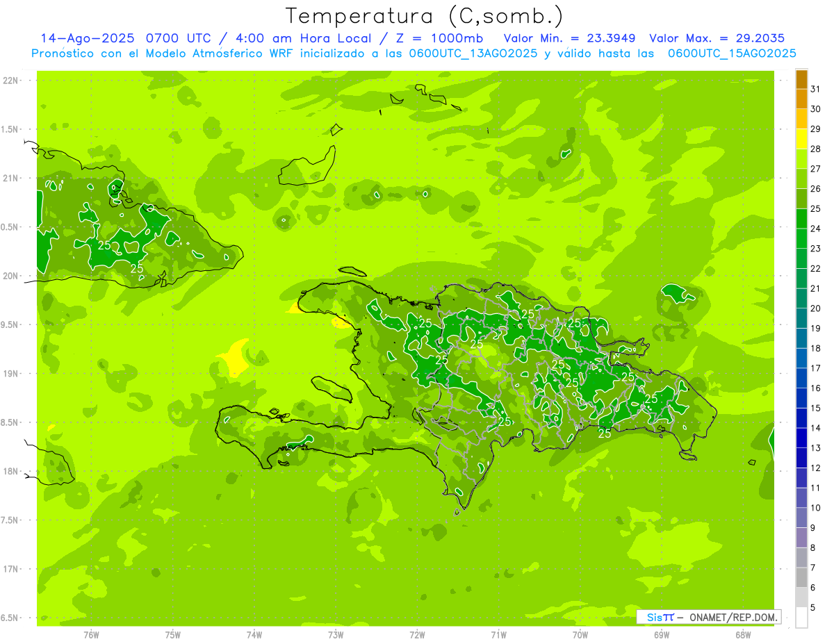This screenshot has height=644, width=834.
Task: Click the '6.5N' latitude axis label
Action: coord(10,618)
